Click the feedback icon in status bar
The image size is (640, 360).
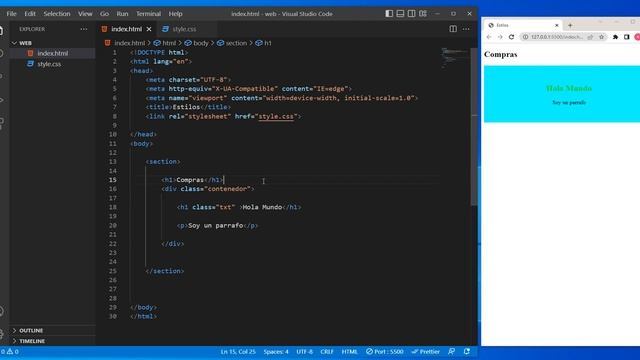coord(451,351)
